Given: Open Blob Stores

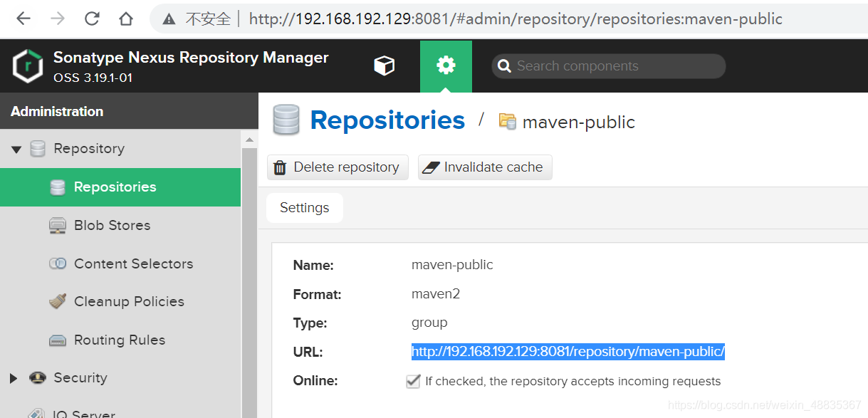Looking at the screenshot, I should (x=113, y=226).
